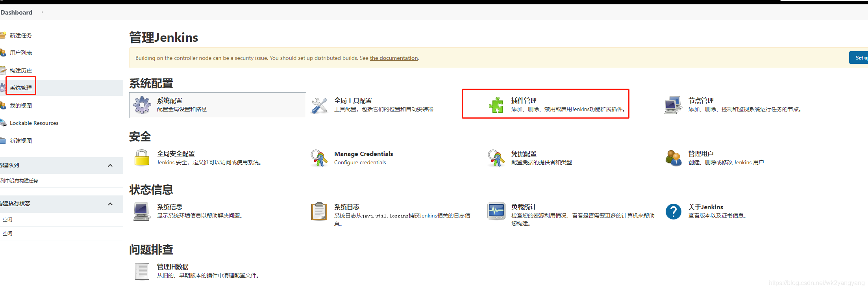Open 新建任务 in the sidebar
The height and width of the screenshot is (290, 868).
pos(21,35)
